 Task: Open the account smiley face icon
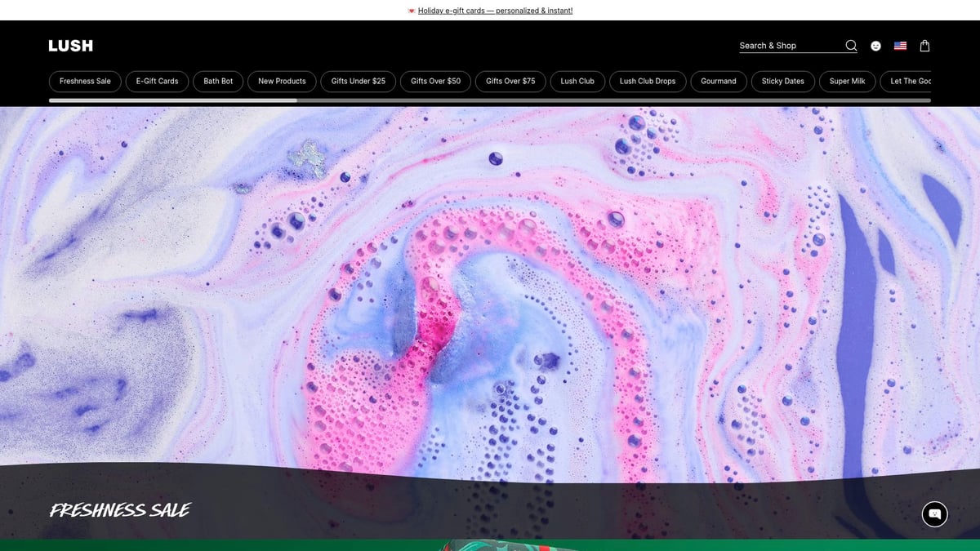[875, 47]
